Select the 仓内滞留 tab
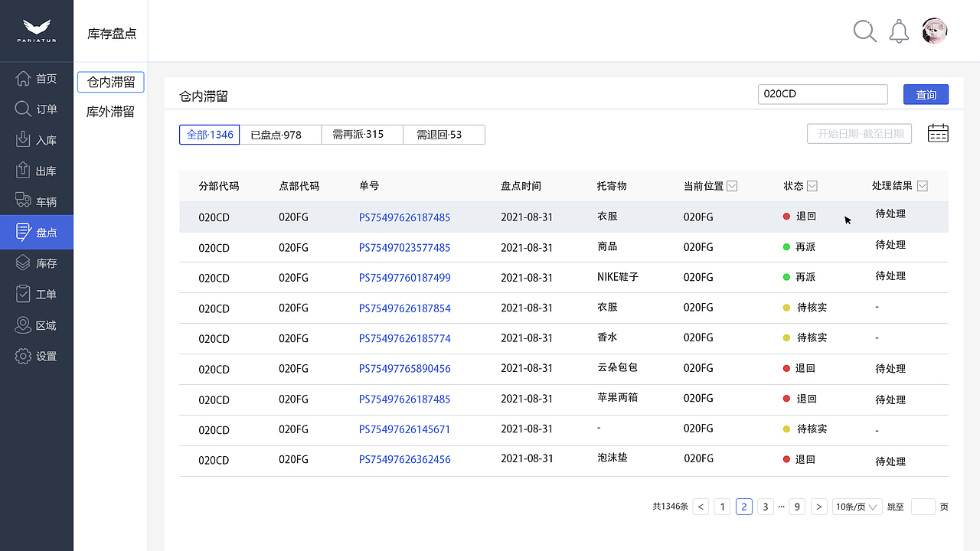Screen dimensions: 980x551 click(x=110, y=82)
